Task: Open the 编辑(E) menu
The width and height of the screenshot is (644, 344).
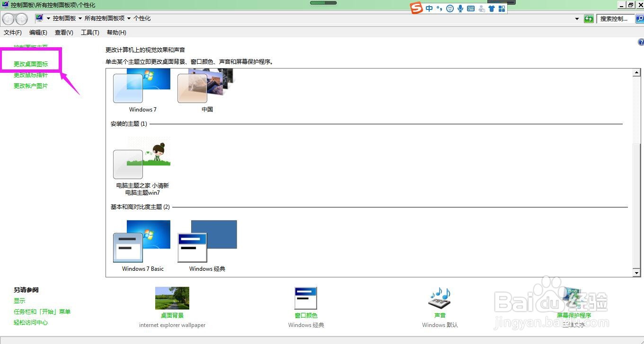Action: [x=38, y=33]
